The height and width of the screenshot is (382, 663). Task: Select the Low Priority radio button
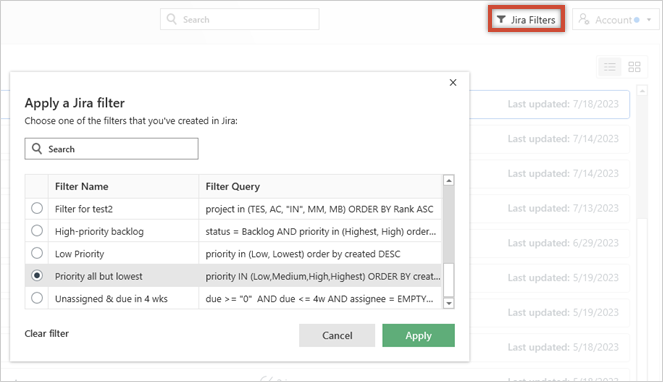click(37, 253)
